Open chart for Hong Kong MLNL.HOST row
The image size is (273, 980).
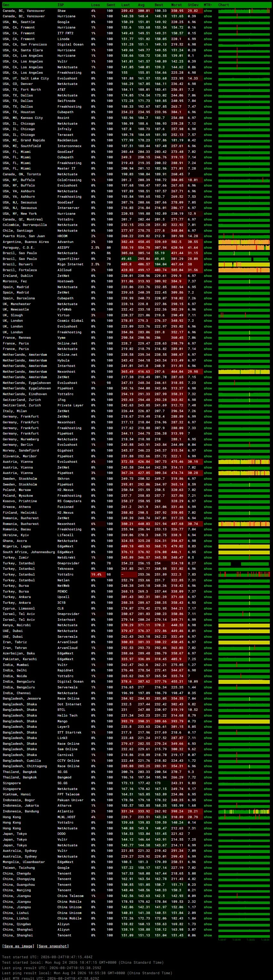[244, 817]
